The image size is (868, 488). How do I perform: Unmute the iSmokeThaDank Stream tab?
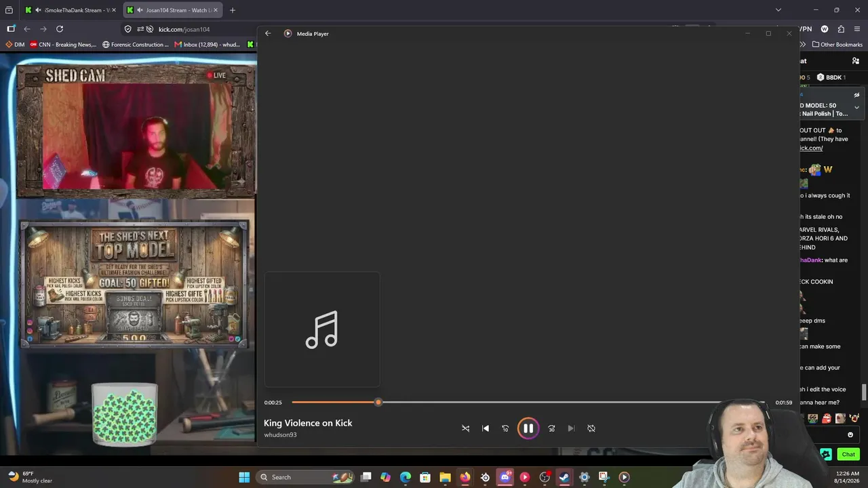tap(38, 10)
